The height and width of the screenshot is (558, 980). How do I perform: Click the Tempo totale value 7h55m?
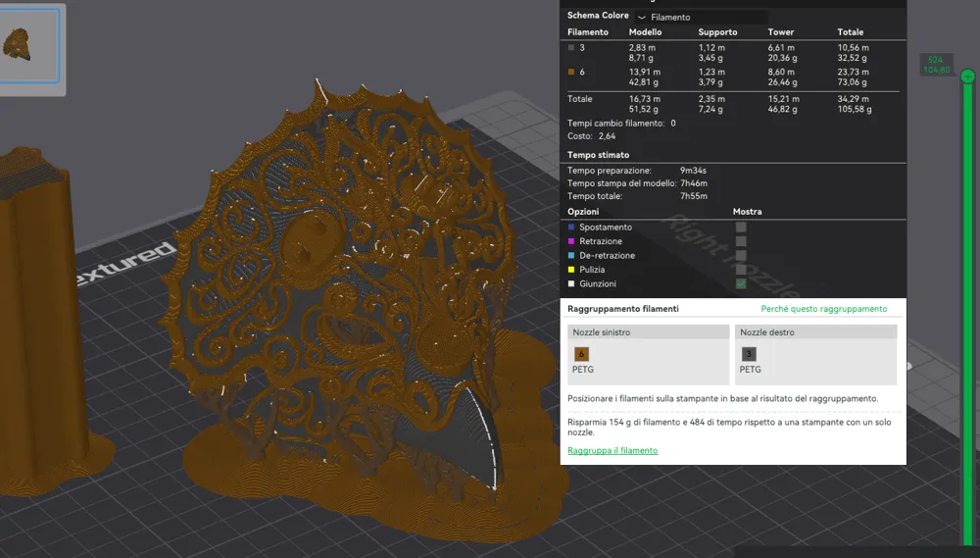tap(694, 196)
